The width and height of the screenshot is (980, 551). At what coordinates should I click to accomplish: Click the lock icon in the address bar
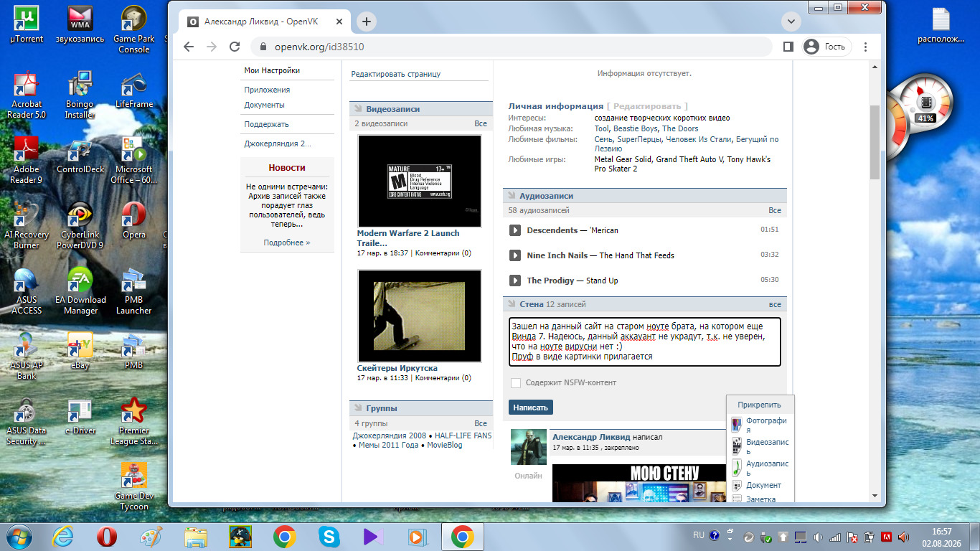pyautogui.click(x=262, y=47)
